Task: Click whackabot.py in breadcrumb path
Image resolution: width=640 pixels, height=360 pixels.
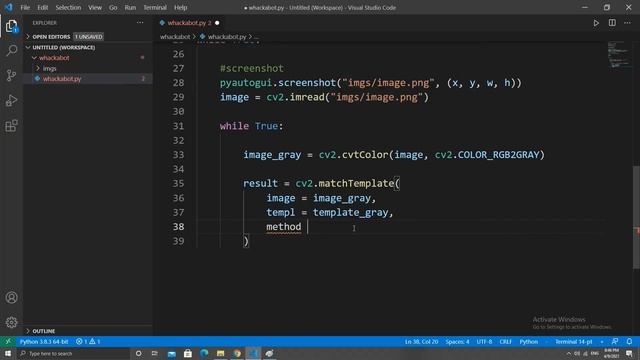Action: pos(227,37)
